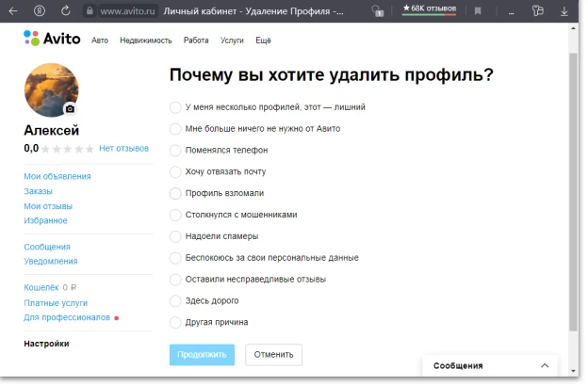
Task: Open the Работа category
Action: pos(196,40)
